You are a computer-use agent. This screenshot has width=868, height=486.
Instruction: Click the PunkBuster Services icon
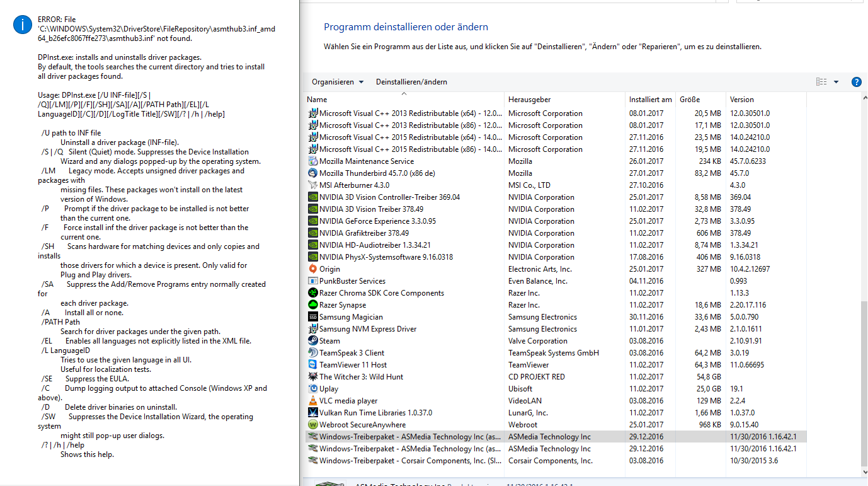click(313, 281)
